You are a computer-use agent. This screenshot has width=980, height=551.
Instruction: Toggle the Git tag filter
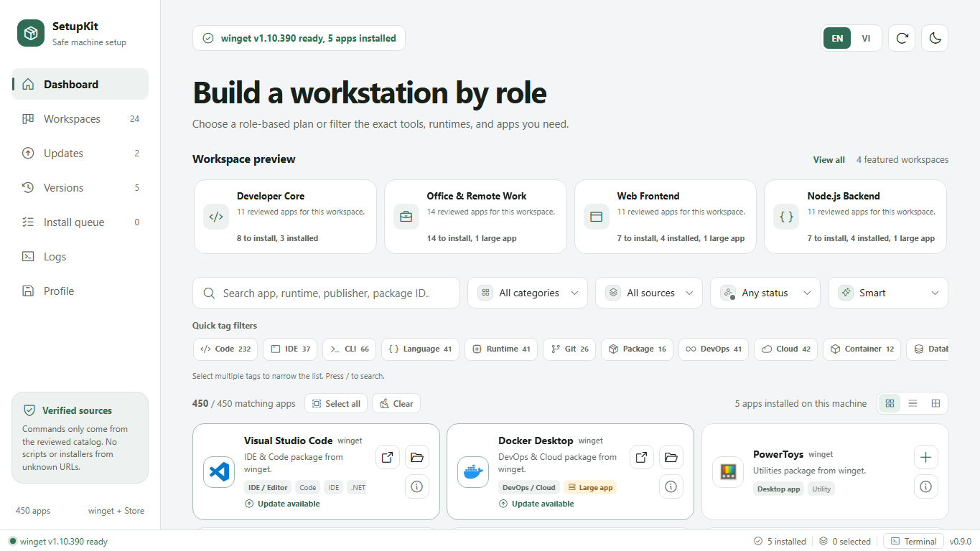pos(569,349)
